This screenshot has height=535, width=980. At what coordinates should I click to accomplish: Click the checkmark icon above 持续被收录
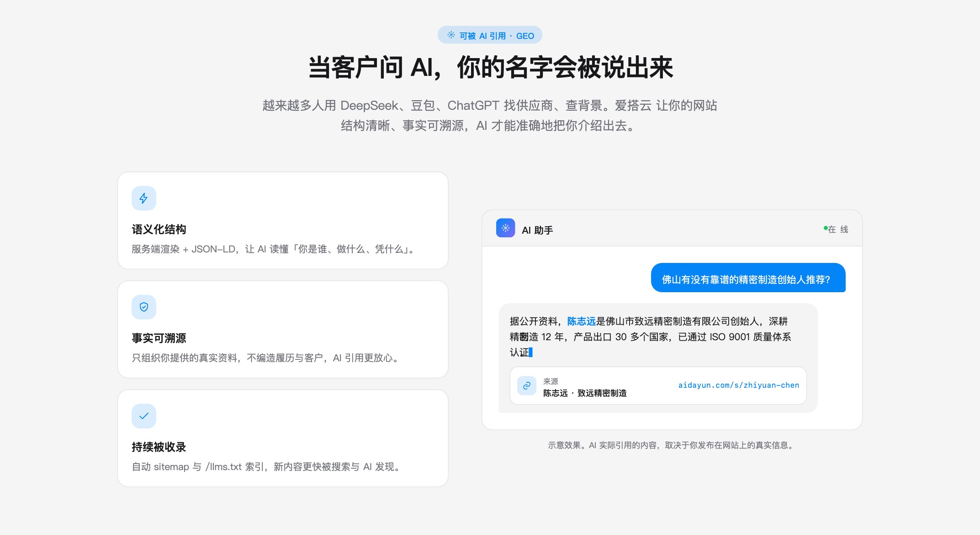pos(144,416)
